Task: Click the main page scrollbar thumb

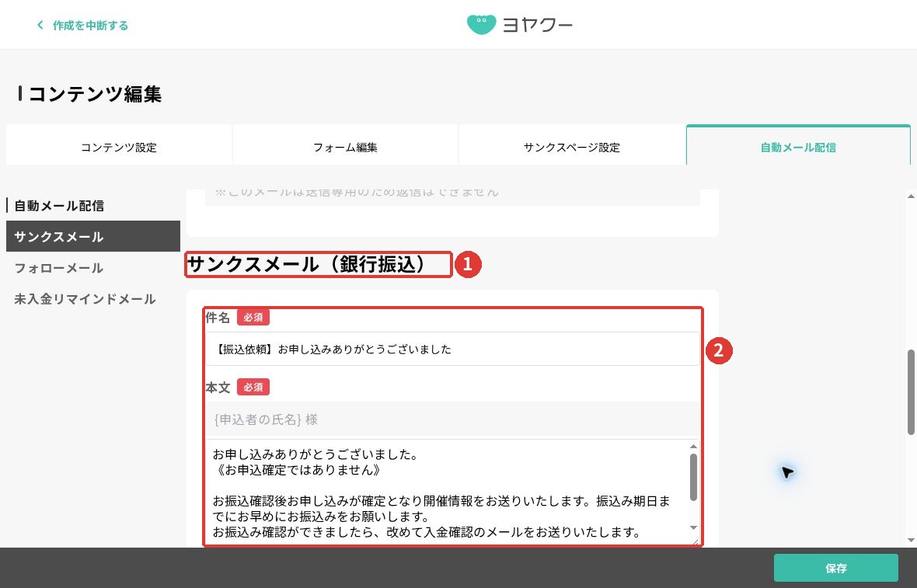Action: pyautogui.click(x=911, y=392)
